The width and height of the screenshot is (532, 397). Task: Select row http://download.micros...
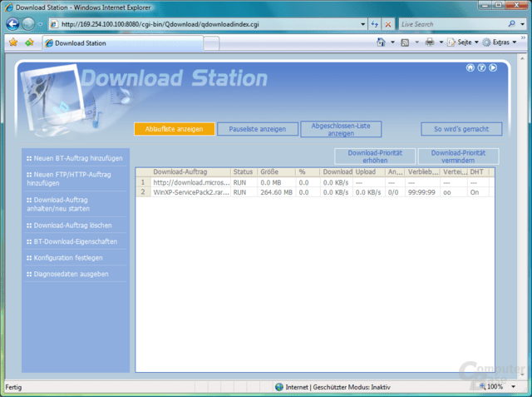[x=315, y=182]
